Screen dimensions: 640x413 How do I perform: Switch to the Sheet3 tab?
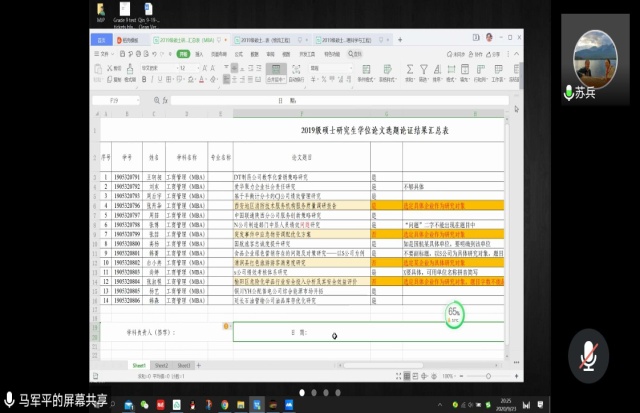coord(183,366)
